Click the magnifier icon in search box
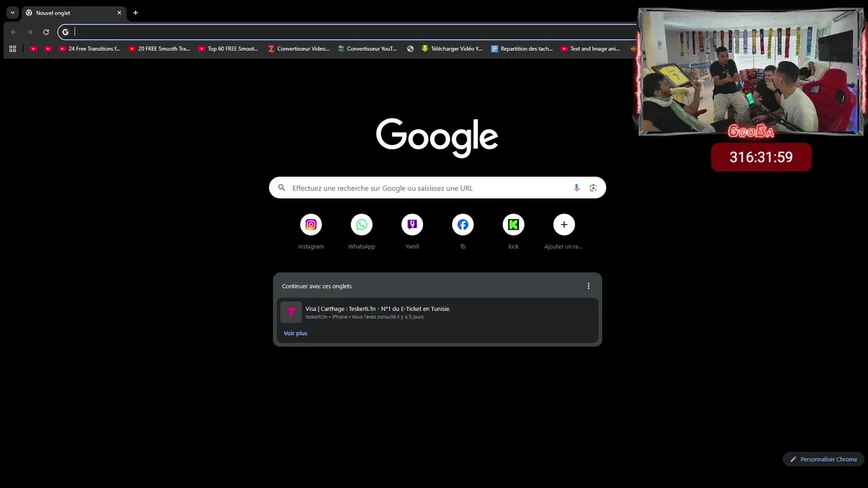 coord(281,188)
